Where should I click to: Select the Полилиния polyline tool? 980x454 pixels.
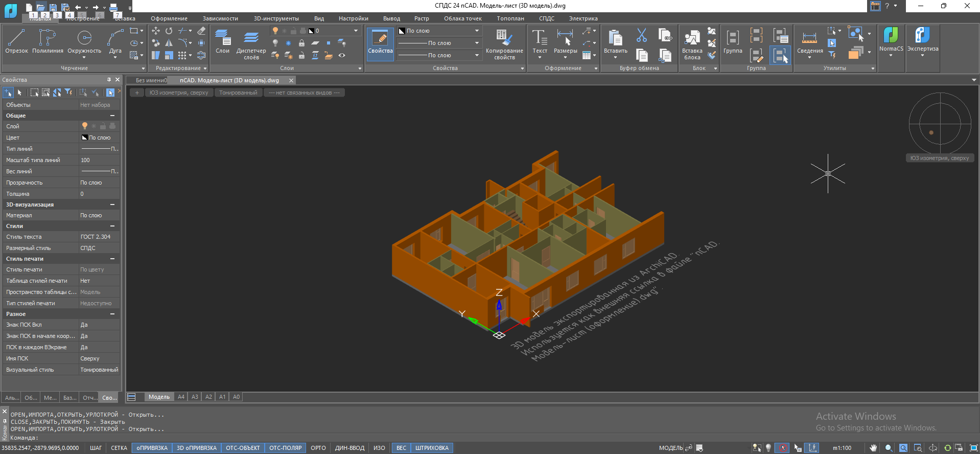48,41
